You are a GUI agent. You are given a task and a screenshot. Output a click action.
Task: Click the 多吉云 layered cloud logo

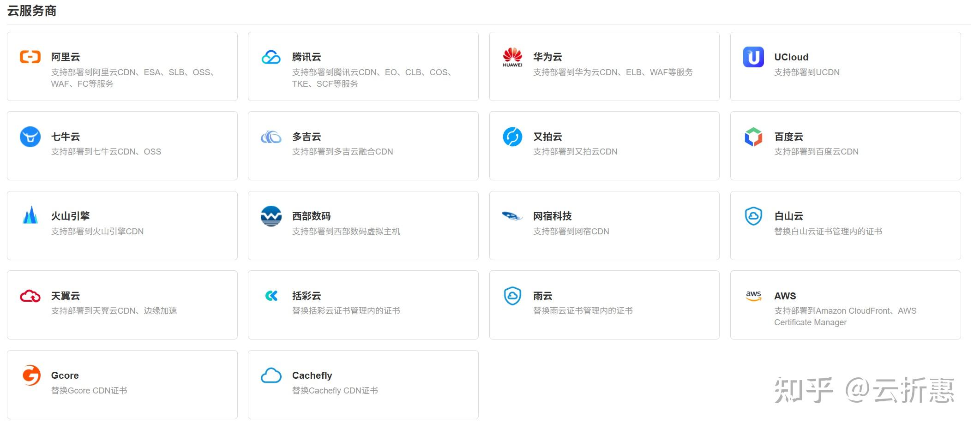271,137
